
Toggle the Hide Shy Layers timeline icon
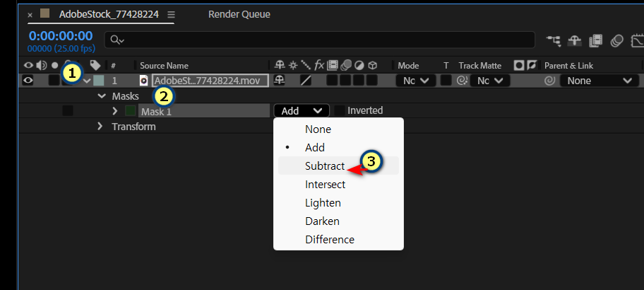click(x=574, y=41)
